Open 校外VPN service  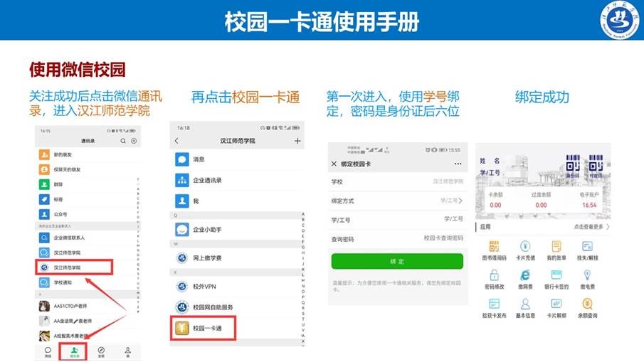tap(237, 287)
